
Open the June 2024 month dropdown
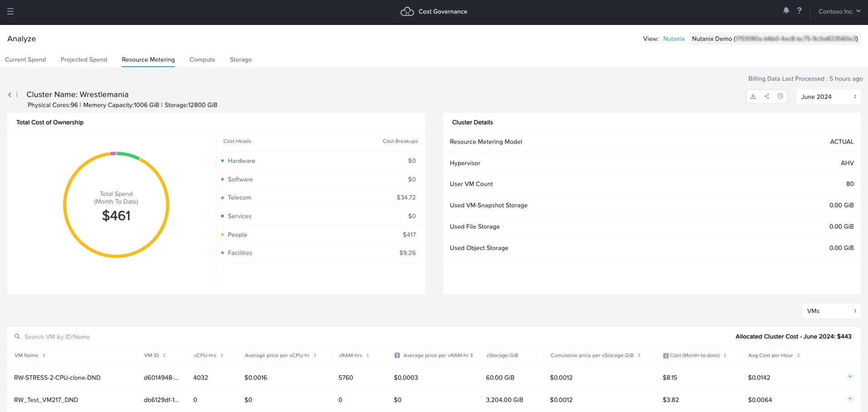(828, 97)
